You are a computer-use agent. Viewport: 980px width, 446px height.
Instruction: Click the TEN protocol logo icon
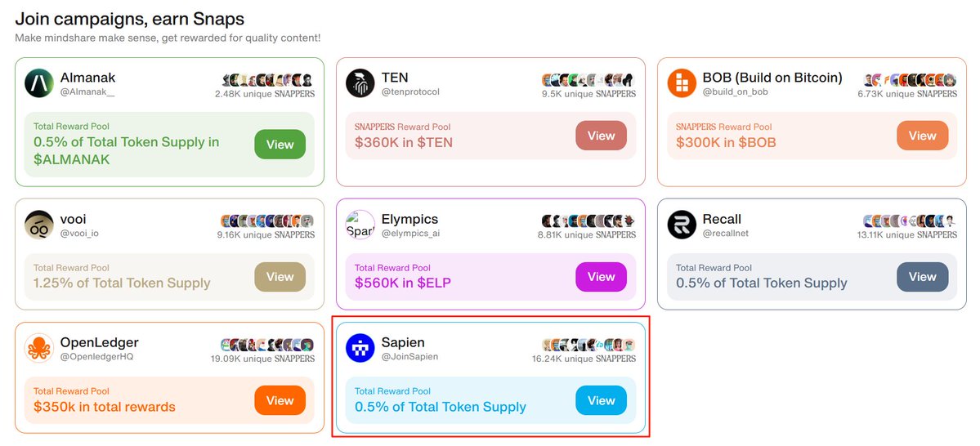(360, 83)
